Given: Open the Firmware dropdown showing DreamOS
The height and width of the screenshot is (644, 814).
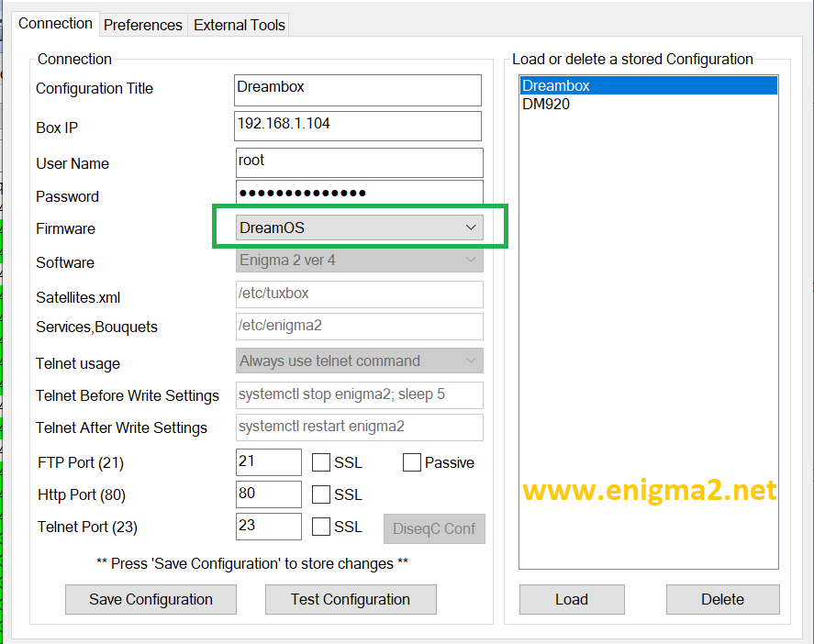Looking at the screenshot, I should point(359,228).
